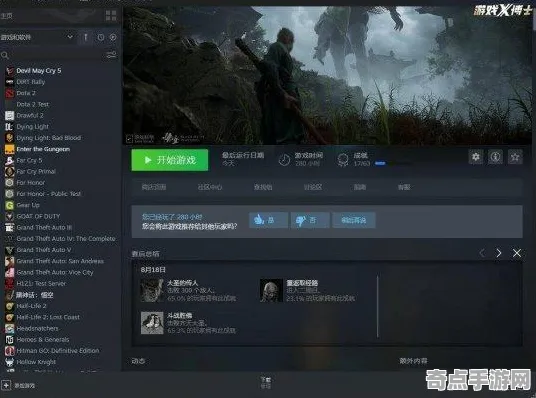Select For Honor - Public Test entry
This screenshot has height=398, width=536.
tap(49, 194)
